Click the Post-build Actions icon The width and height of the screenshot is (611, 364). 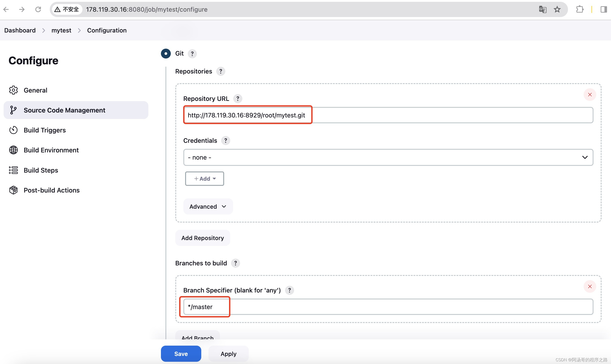13,190
